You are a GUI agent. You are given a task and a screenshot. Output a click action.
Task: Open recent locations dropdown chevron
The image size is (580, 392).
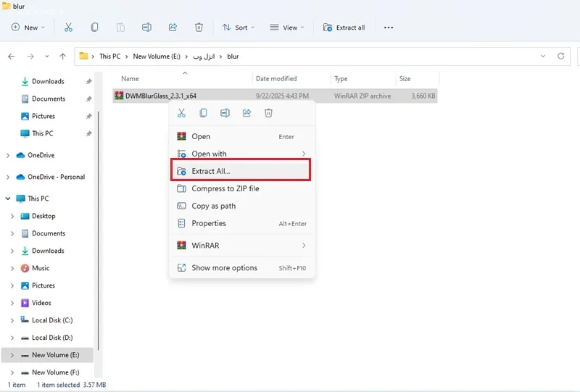click(x=46, y=57)
